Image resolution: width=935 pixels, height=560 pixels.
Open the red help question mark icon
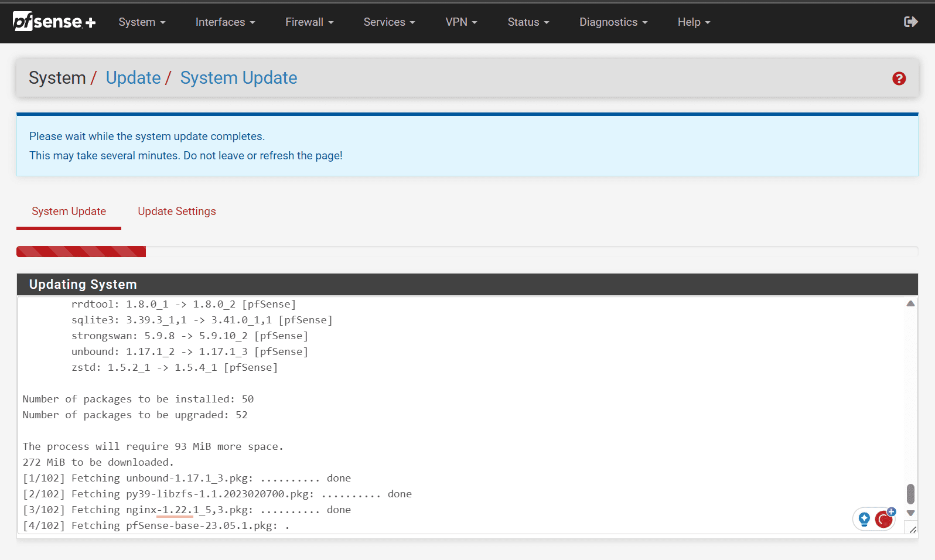coord(899,78)
